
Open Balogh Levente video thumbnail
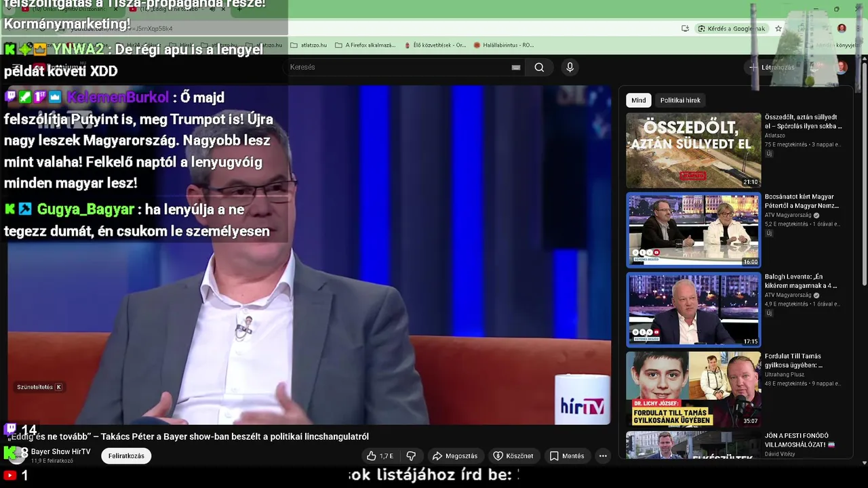tap(693, 310)
